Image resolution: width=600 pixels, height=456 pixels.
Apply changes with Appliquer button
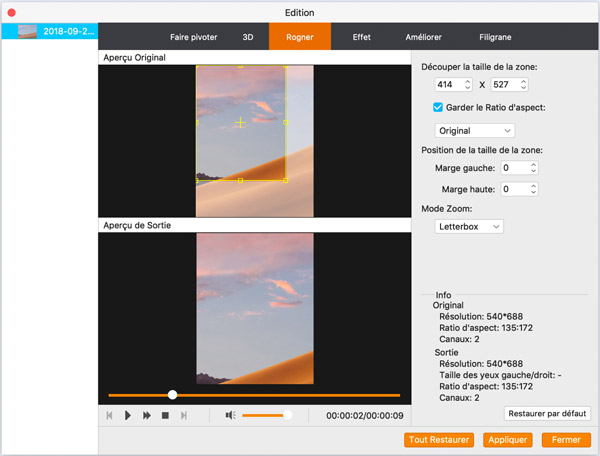pyautogui.click(x=507, y=440)
